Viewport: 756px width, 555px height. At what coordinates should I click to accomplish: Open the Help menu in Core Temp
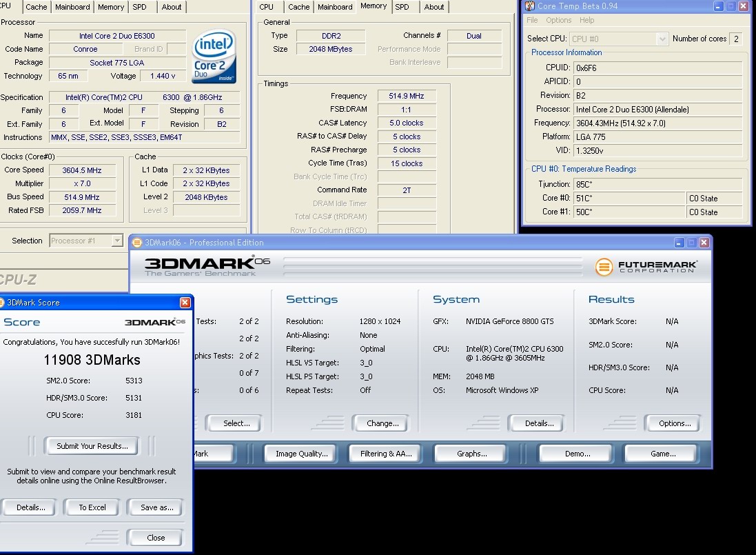point(586,20)
